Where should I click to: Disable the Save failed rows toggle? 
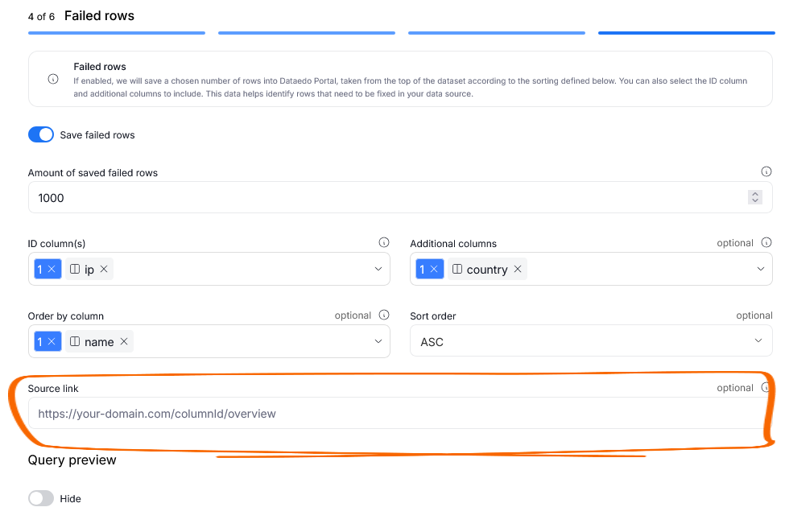41,134
